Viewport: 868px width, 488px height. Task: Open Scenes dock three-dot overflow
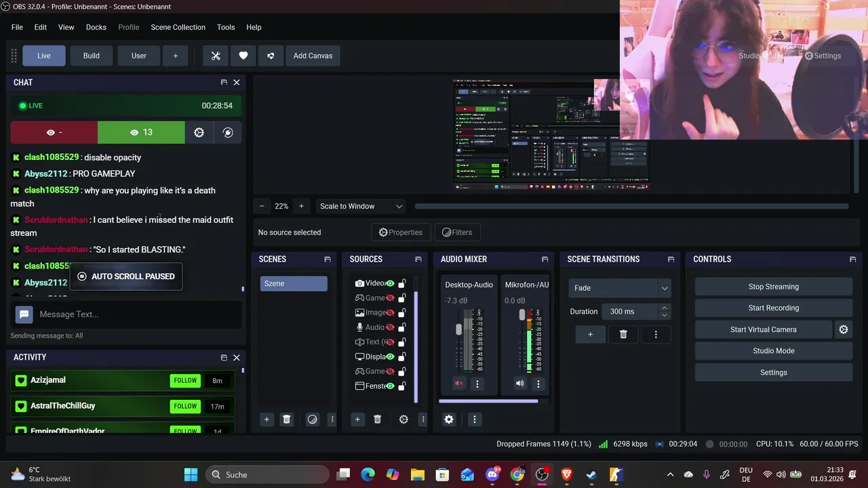pos(332,420)
